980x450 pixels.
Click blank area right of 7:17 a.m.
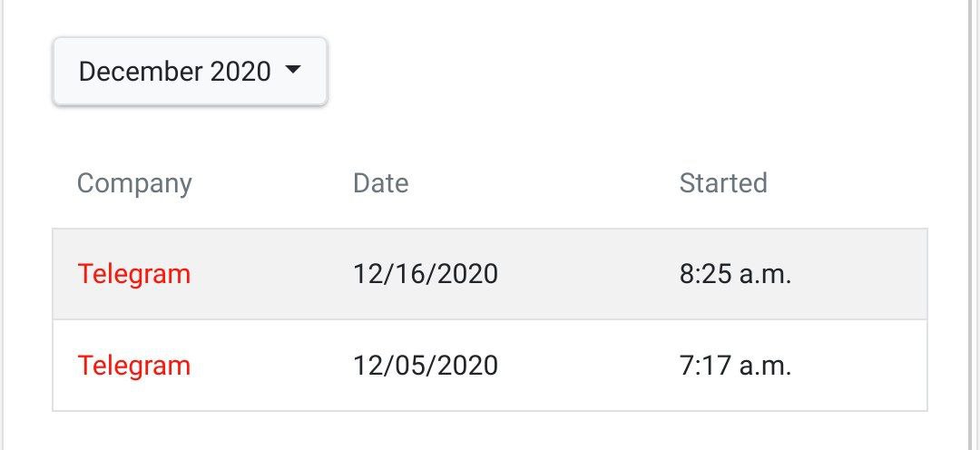pyautogui.click(x=859, y=366)
